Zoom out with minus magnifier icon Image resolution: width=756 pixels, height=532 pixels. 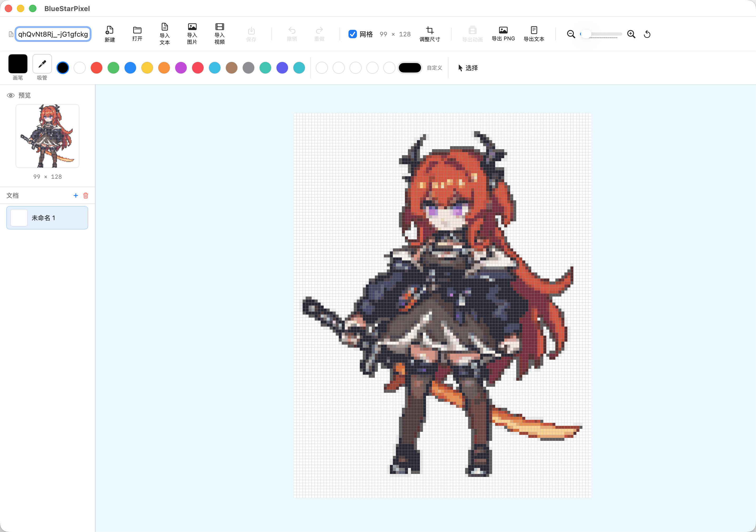coord(571,34)
